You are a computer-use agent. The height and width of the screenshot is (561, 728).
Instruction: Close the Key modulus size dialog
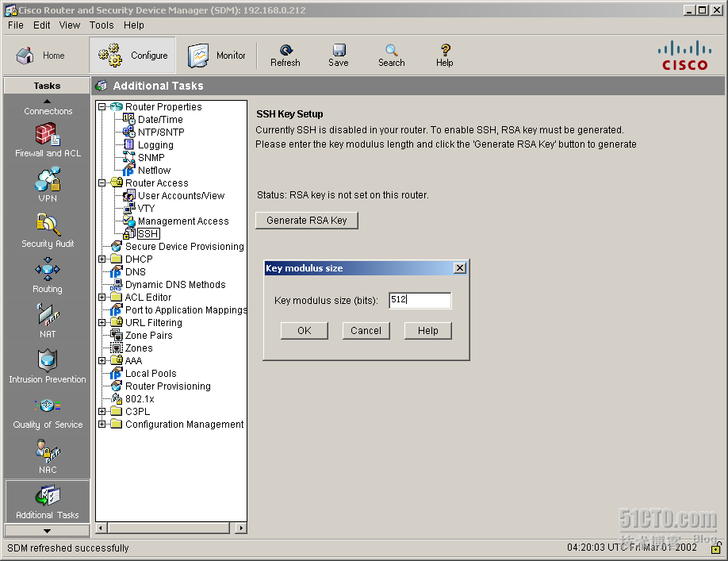click(460, 268)
